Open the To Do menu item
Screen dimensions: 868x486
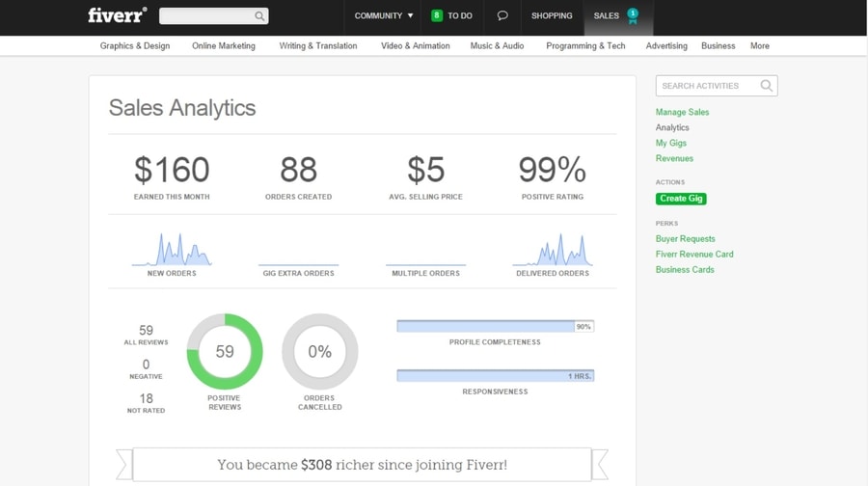460,15
